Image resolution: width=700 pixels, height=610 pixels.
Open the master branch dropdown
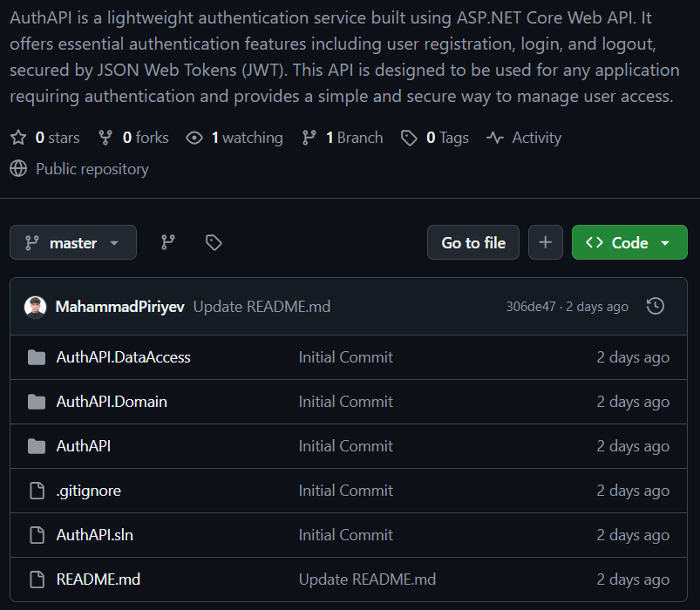click(x=73, y=243)
